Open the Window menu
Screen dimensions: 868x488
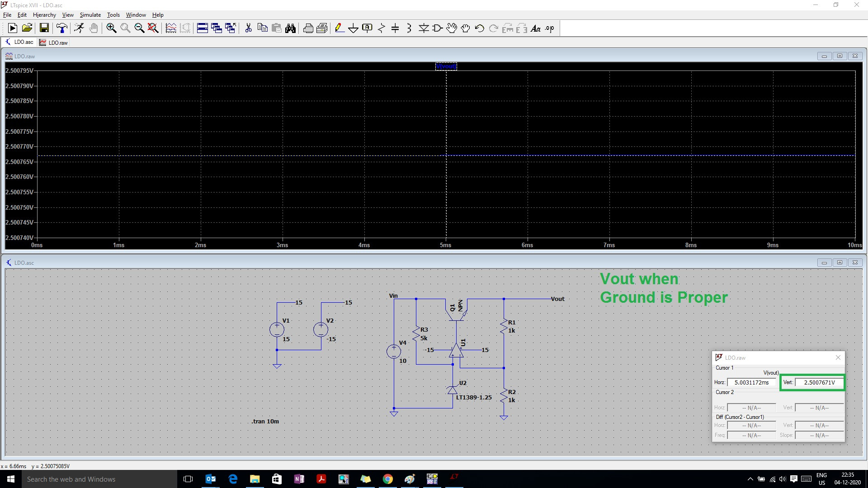coord(136,14)
